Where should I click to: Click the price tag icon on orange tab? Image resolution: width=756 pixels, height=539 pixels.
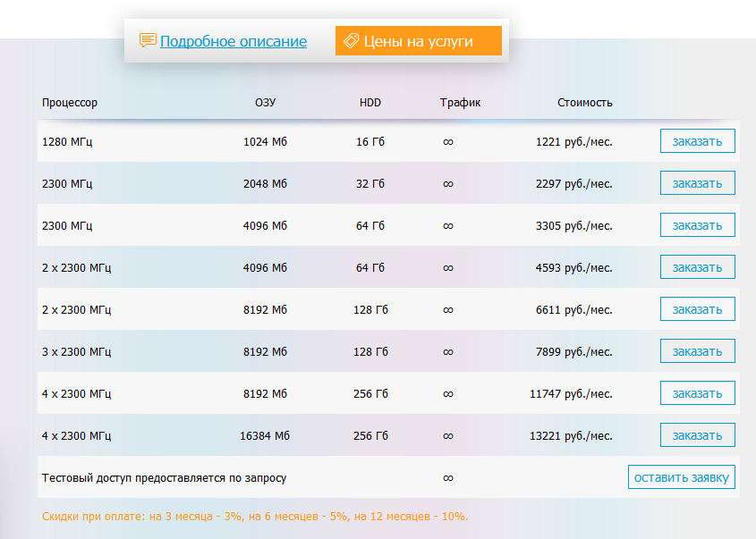point(352,41)
